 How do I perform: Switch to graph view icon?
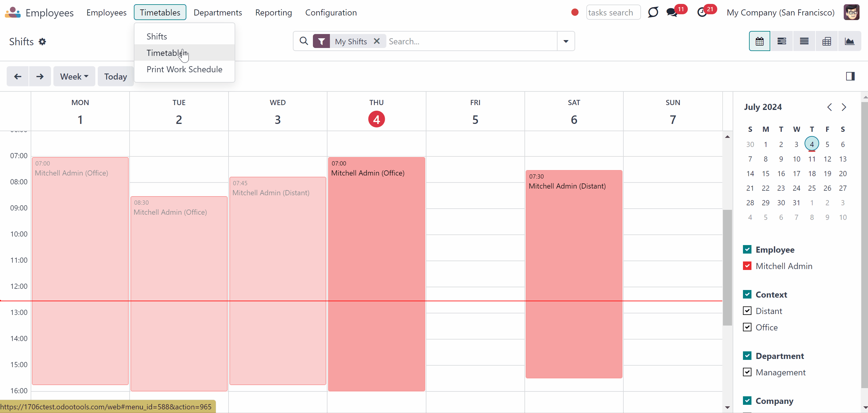point(849,41)
